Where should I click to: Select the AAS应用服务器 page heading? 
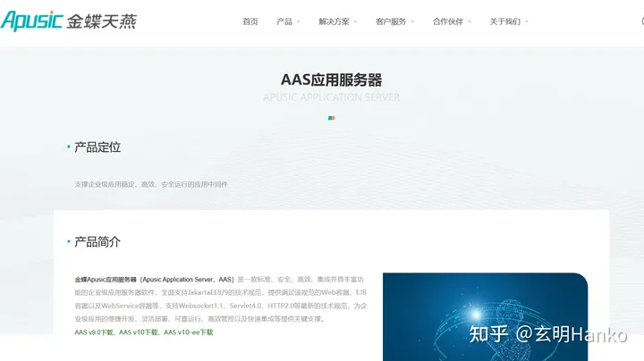(332, 80)
